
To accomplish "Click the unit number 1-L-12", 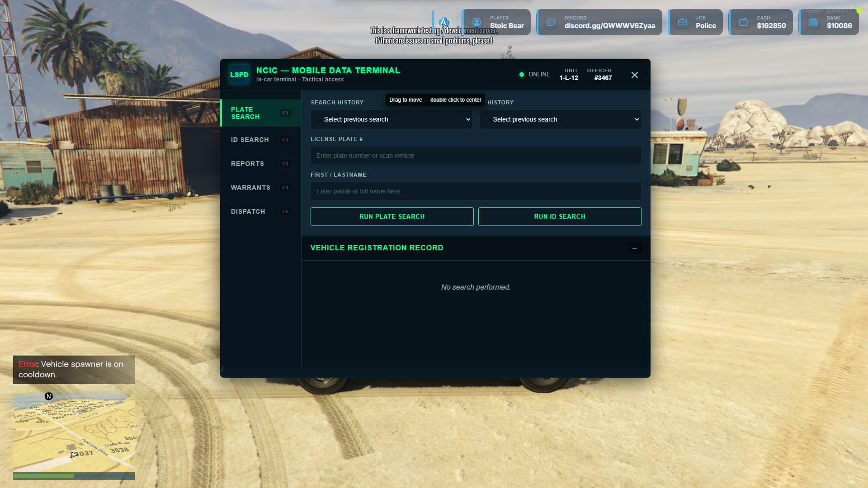I will pos(569,78).
